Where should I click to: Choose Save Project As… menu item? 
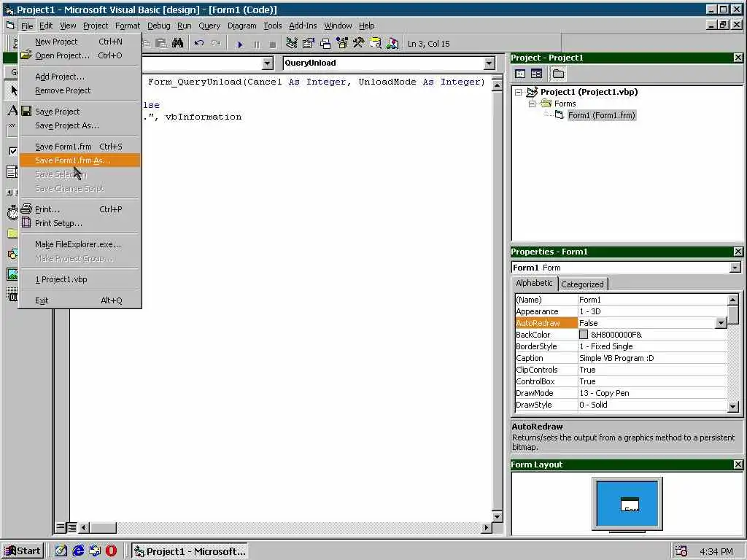pyautogui.click(x=80, y=125)
